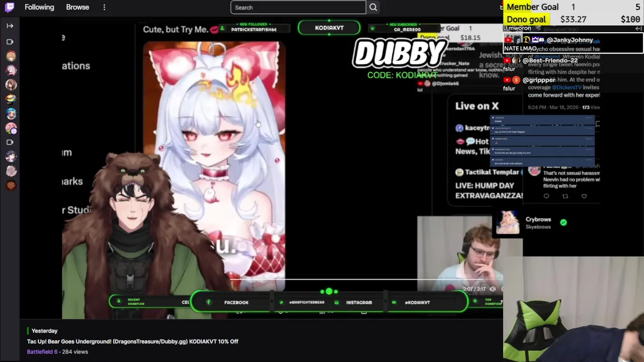
Task: Click the 284 views text
Action: 75,352
